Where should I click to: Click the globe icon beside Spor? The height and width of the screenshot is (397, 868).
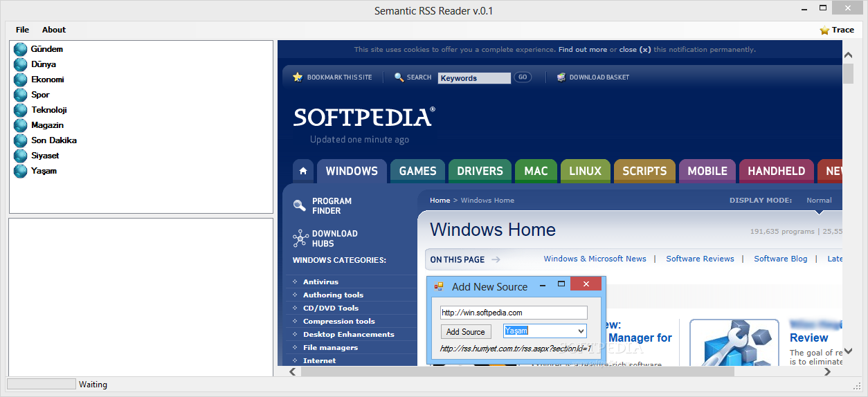(20, 95)
